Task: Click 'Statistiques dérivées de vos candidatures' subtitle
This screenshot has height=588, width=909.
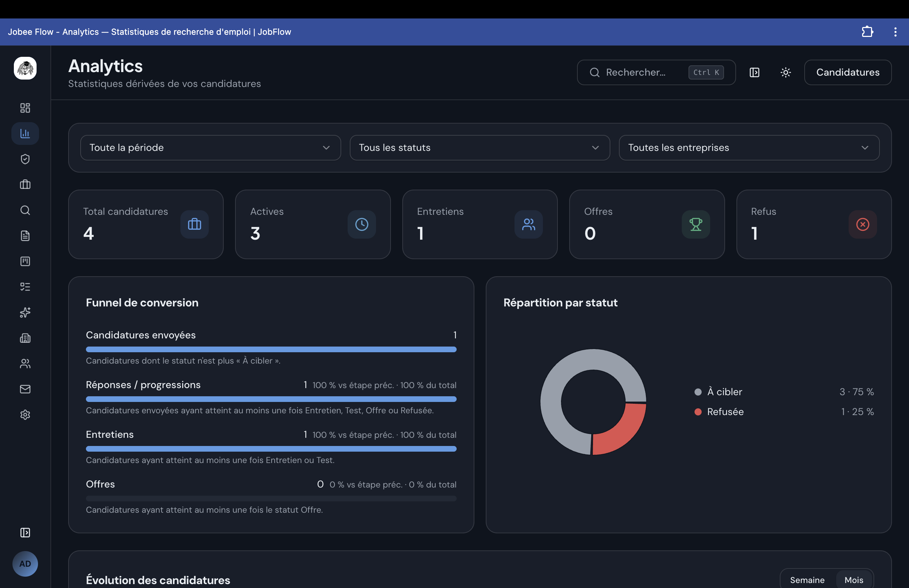Action: tap(164, 84)
